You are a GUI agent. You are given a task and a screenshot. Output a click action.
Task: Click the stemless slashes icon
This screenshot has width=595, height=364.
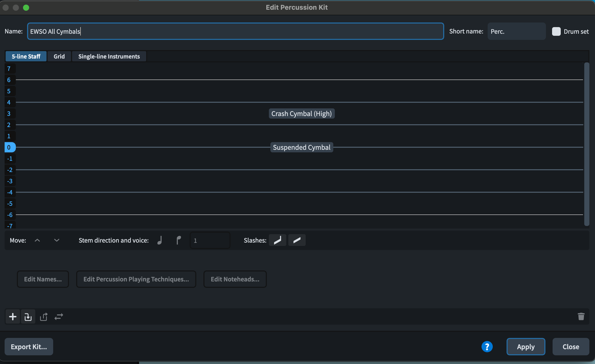(x=297, y=240)
